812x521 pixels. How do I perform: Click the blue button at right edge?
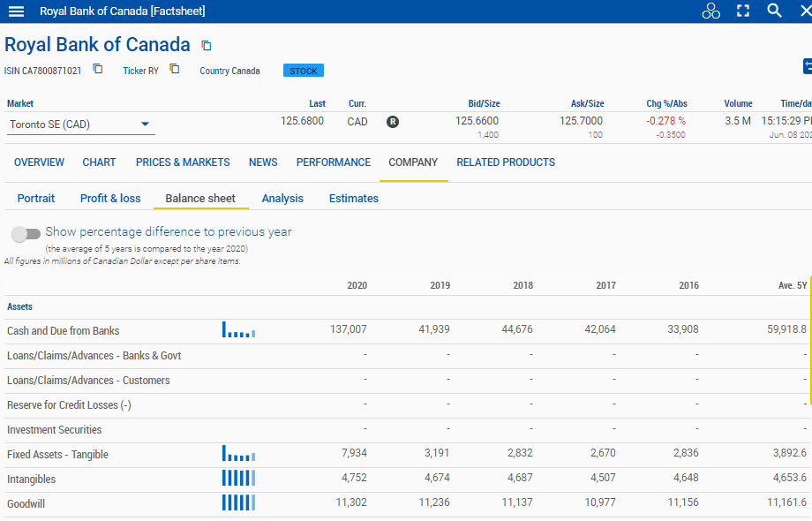808,65
